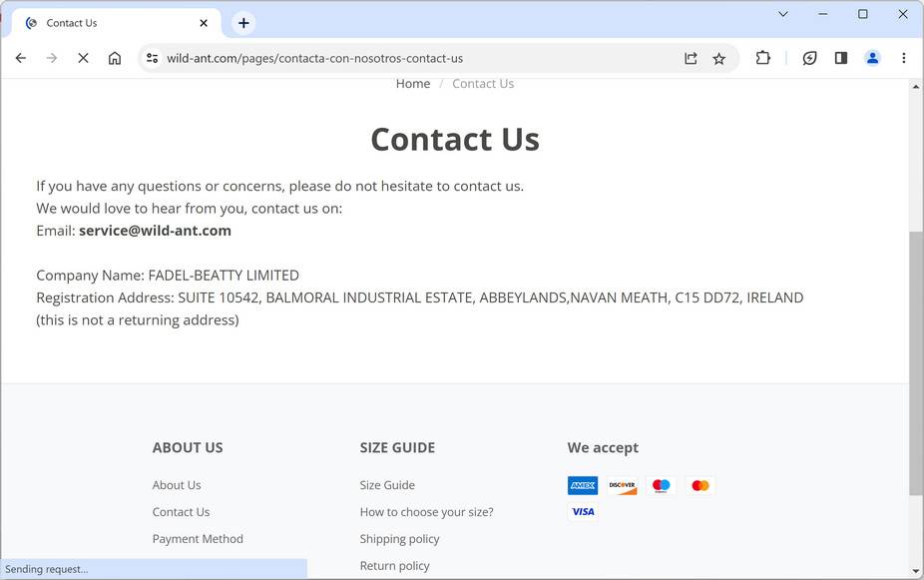This screenshot has width=924, height=580.
Task: Click the scrollbar down arrow
Action: click(x=916, y=571)
